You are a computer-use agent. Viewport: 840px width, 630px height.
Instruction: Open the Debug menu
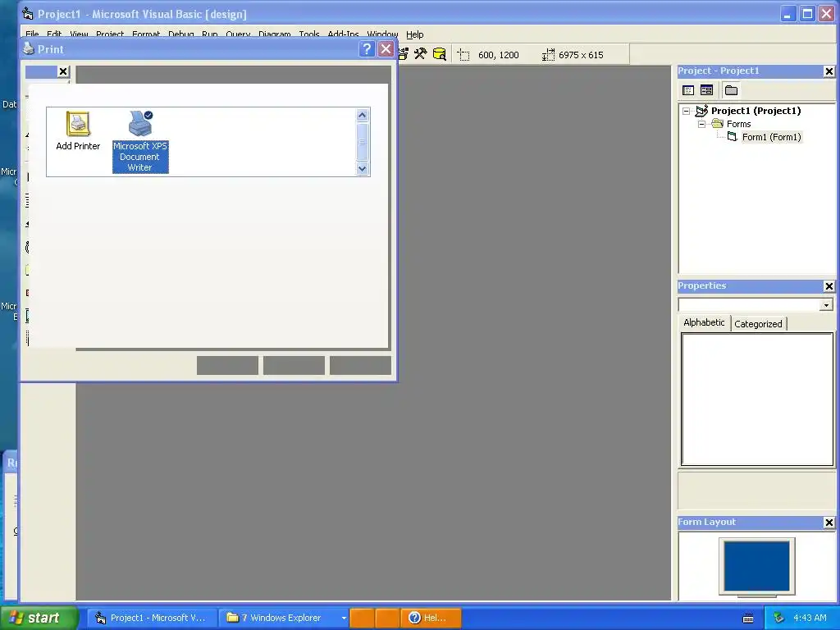[181, 34]
